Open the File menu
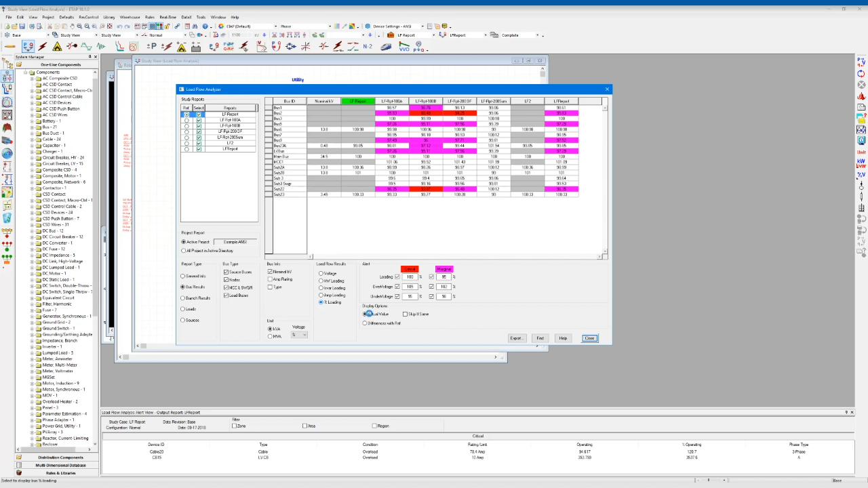 pyautogui.click(x=9, y=17)
